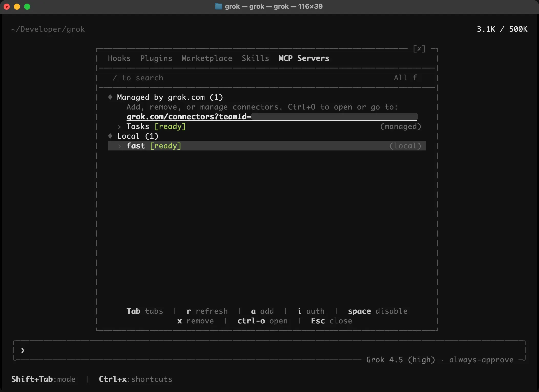
Task: Click the 'i auth' shortcut
Action: (x=311, y=311)
